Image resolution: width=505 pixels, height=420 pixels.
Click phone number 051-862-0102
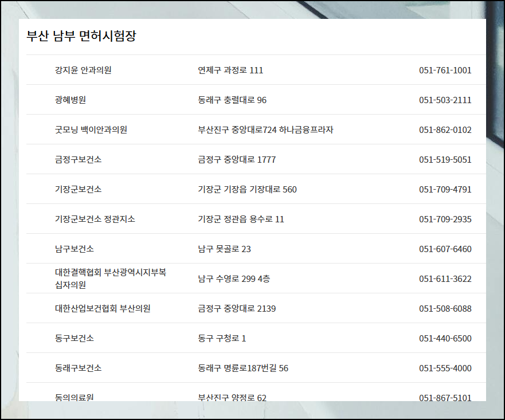[445, 129]
